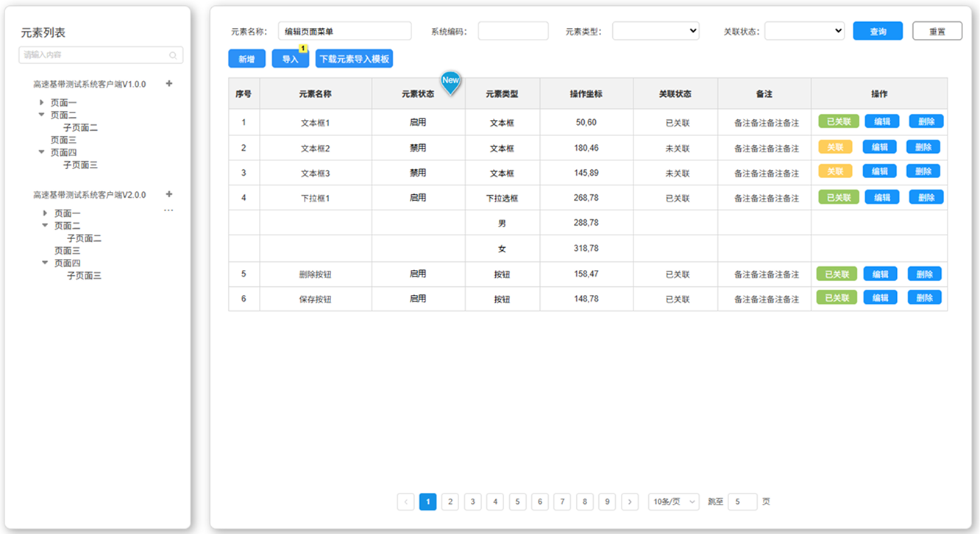Click the 男 option row cell
Screen dimensions: 980x534
pos(503,224)
